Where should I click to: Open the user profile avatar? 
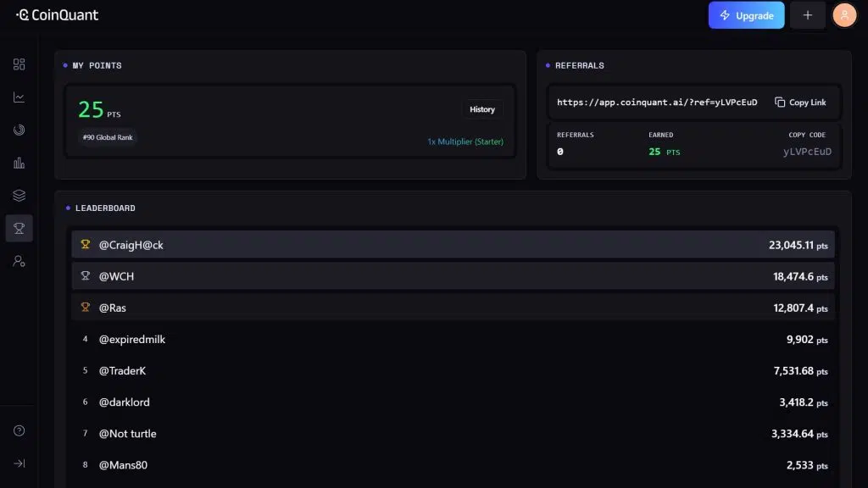click(844, 15)
